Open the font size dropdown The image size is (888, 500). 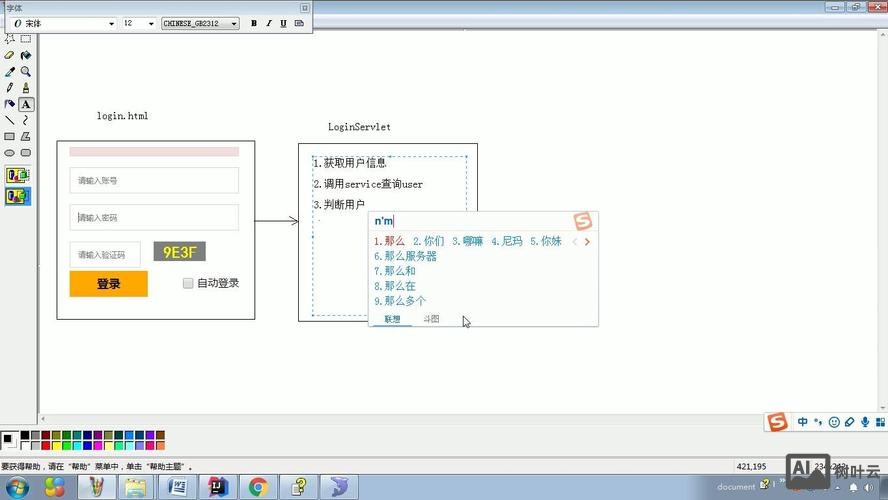(x=151, y=23)
